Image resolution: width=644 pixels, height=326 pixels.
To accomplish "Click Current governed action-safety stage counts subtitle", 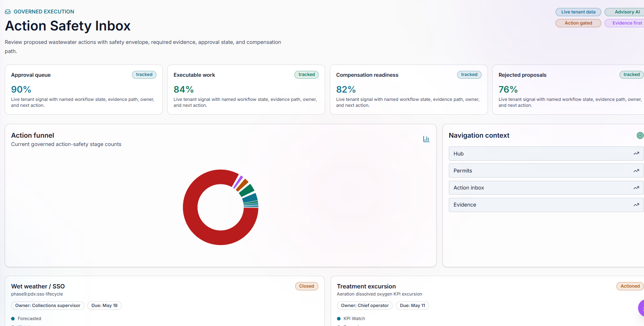I will point(66,144).
